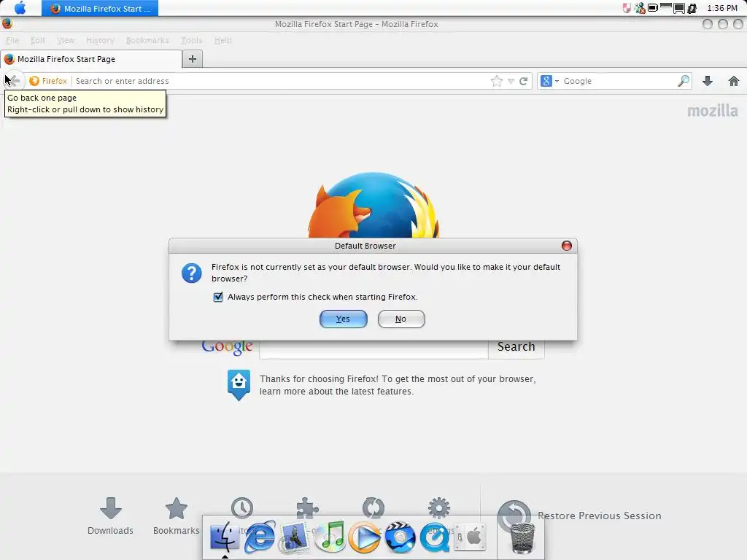Open a new tab with the plus button
Screen dimensions: 747x560
(193, 59)
